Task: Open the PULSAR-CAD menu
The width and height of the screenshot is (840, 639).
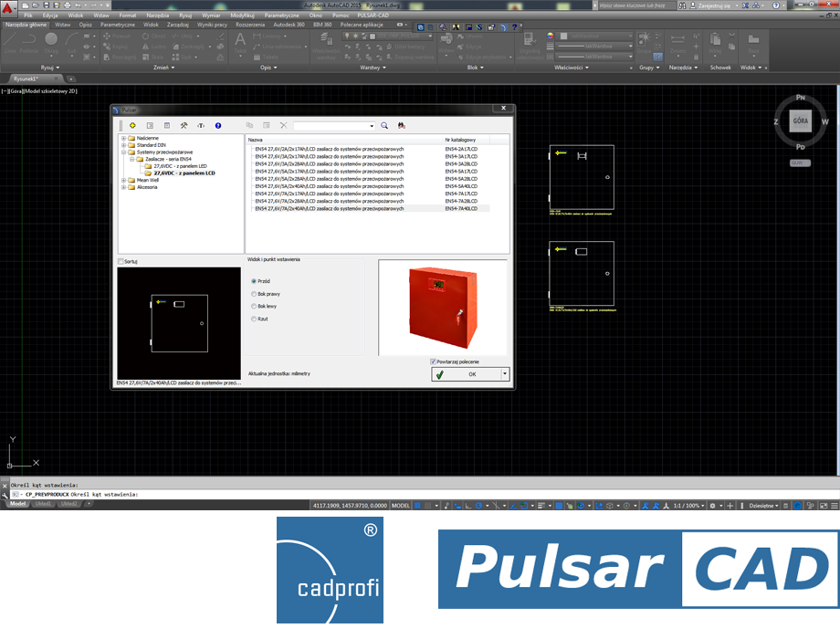Action: pyautogui.click(x=373, y=16)
